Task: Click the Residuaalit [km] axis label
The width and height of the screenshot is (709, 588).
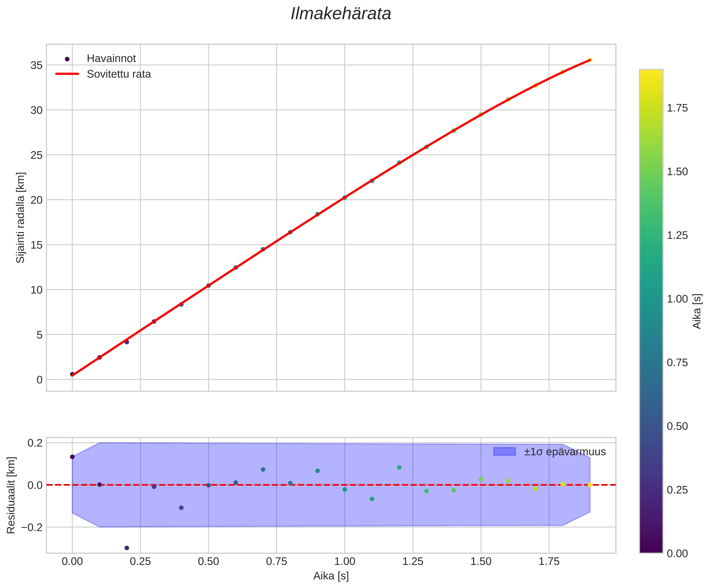Action: [11, 495]
